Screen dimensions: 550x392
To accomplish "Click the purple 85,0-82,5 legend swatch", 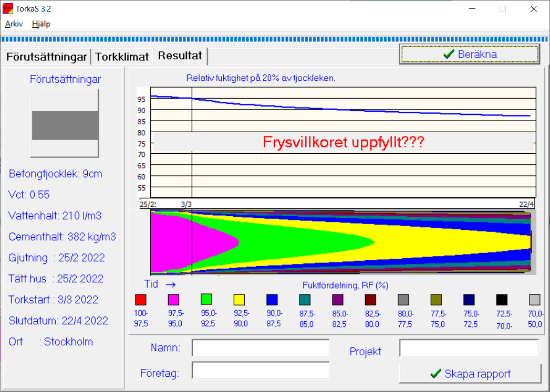I will click(x=337, y=300).
